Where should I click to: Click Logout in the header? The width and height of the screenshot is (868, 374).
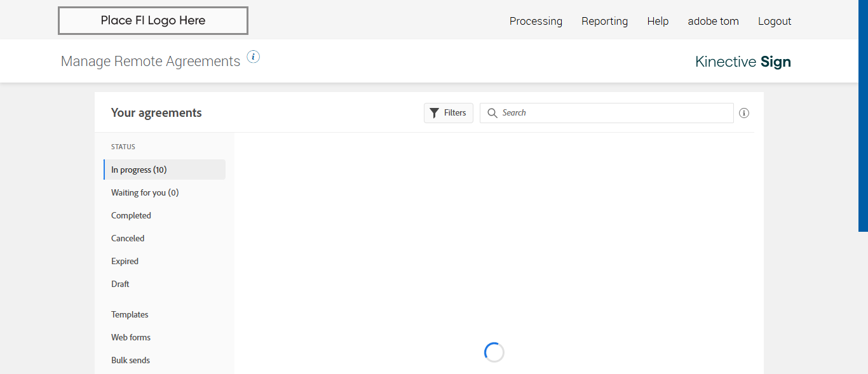pos(774,21)
